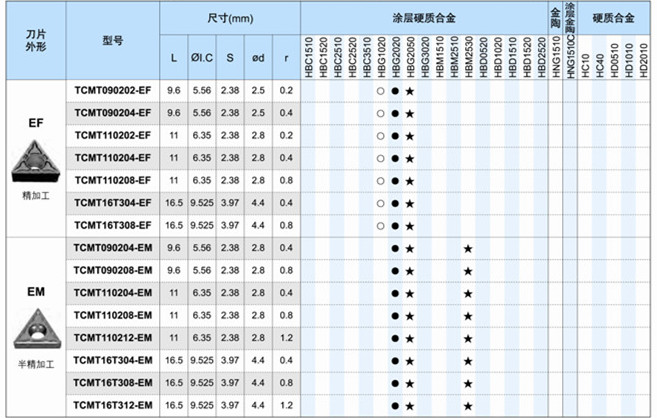Click the HBM2530 star for TCMT090204-EM
657x418 pixels.
click(x=468, y=248)
